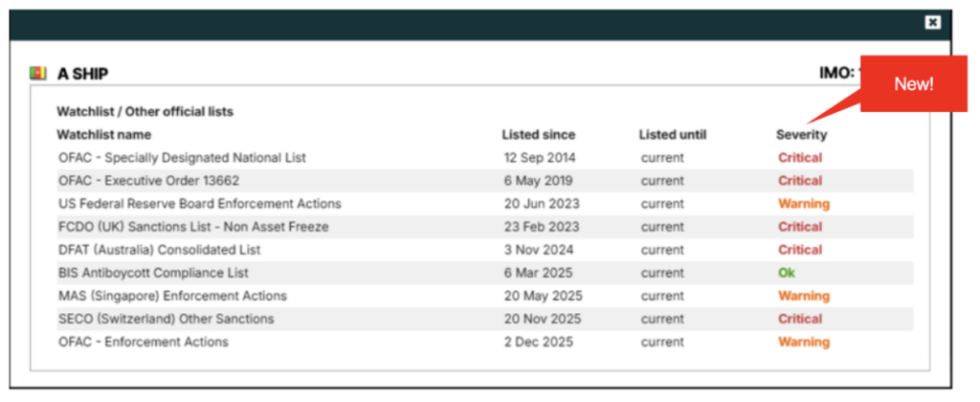
Task: Select the OFAC - Enforcement Actions row
Action: (143, 342)
